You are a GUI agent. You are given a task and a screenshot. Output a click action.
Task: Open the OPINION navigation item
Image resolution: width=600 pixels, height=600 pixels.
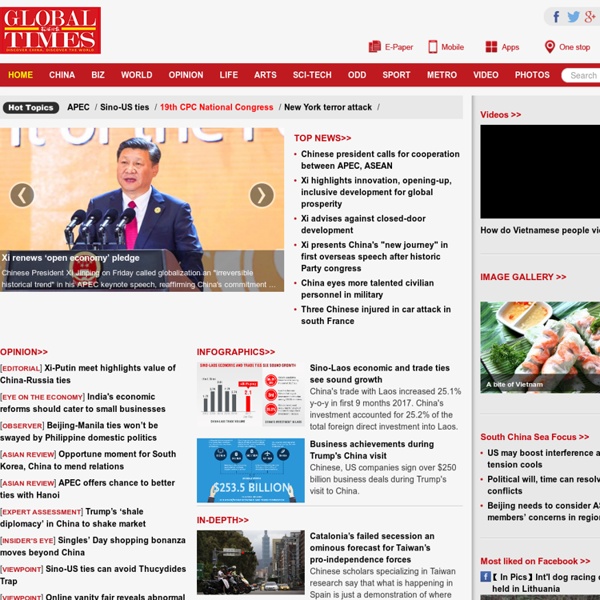[186, 75]
